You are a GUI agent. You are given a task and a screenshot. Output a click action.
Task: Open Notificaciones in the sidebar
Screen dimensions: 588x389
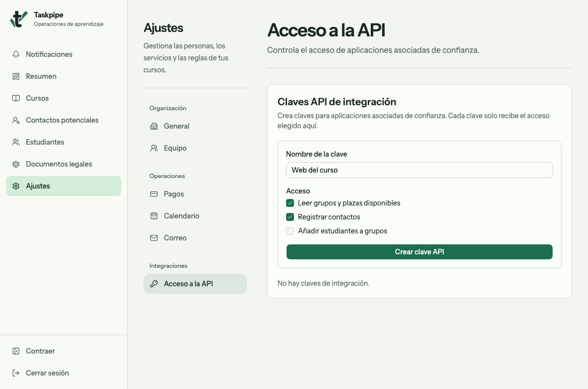pyautogui.click(x=63, y=54)
